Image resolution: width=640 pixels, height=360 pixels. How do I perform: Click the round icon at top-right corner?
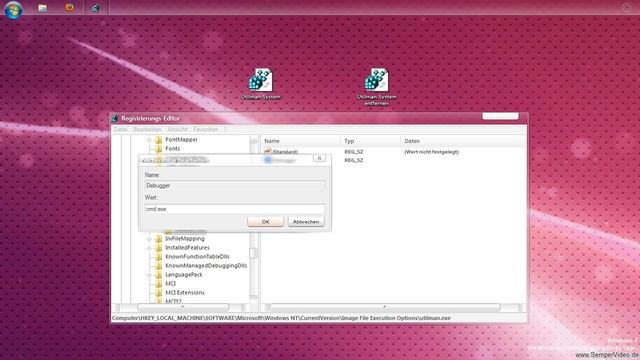(627, 7)
